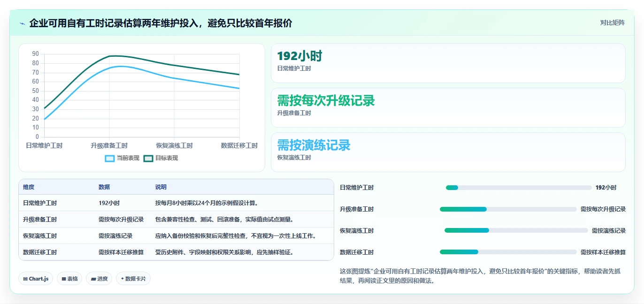644x304 pixels.
Task: Click the 需按演练记录 table cell
Action: [x=115, y=236]
